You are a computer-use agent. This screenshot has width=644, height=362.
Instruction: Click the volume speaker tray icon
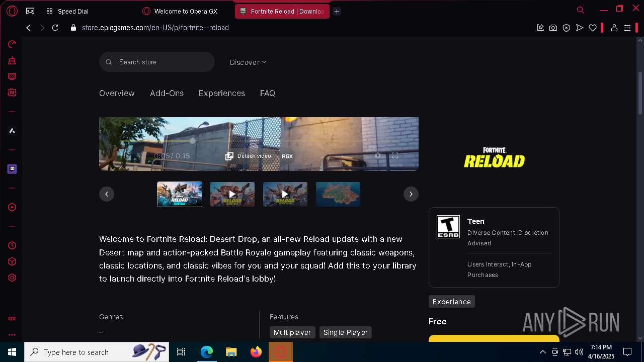pos(579,352)
